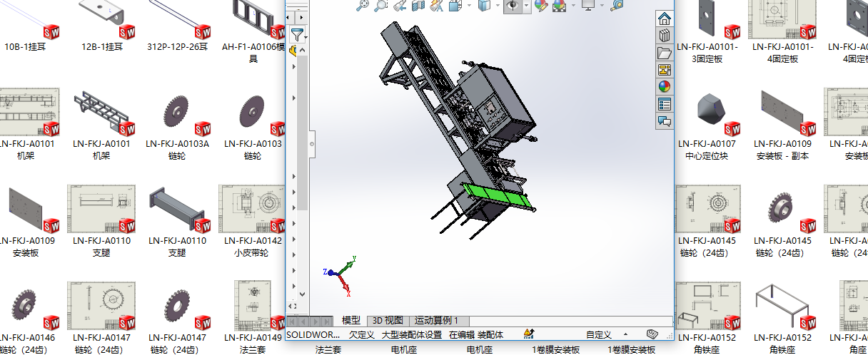
Task: Expand the unit system 自定义 arrow
Action: (625, 334)
